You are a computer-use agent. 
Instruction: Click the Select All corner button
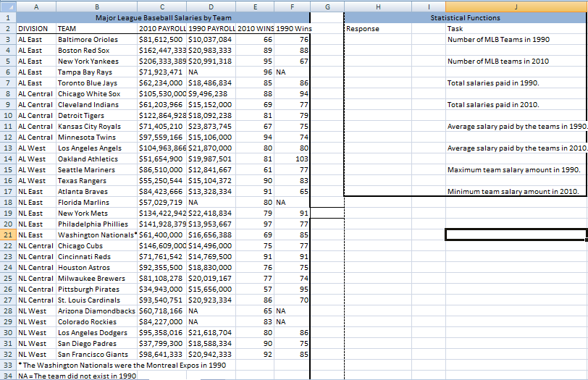[x=8, y=7]
